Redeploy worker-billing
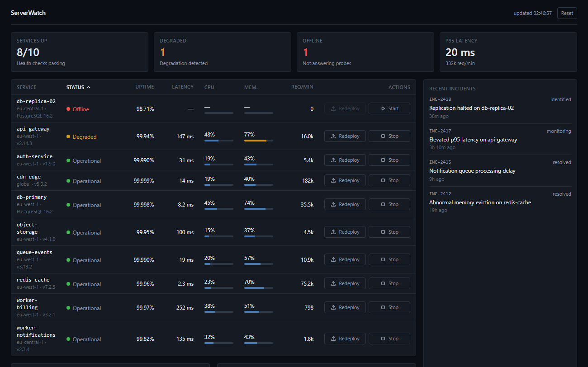The height and width of the screenshot is (367, 588). click(345, 307)
